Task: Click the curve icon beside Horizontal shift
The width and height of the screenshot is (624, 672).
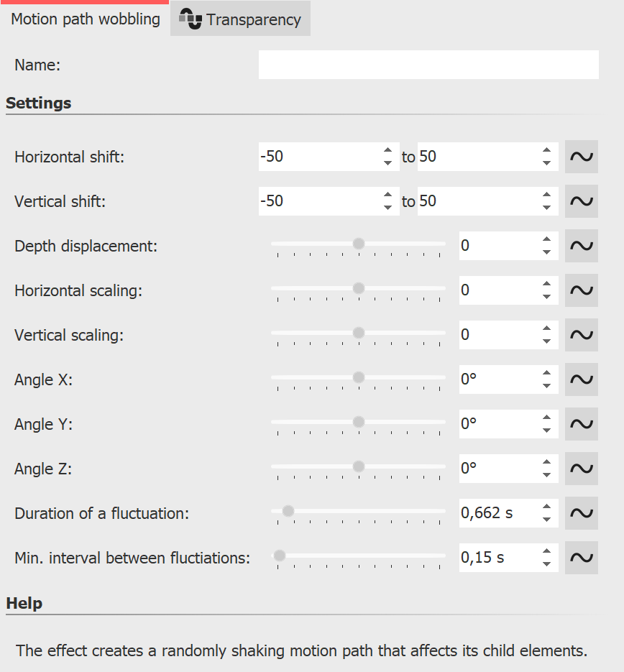Action: click(x=581, y=157)
